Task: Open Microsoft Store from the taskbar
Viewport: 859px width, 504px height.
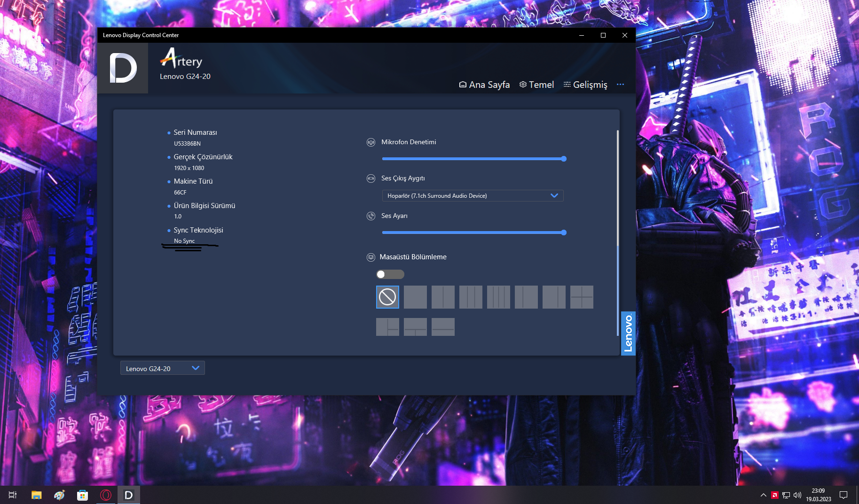Action: click(82, 495)
